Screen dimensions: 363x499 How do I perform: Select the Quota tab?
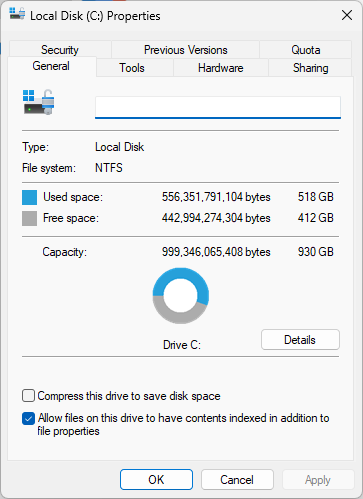coord(306,50)
